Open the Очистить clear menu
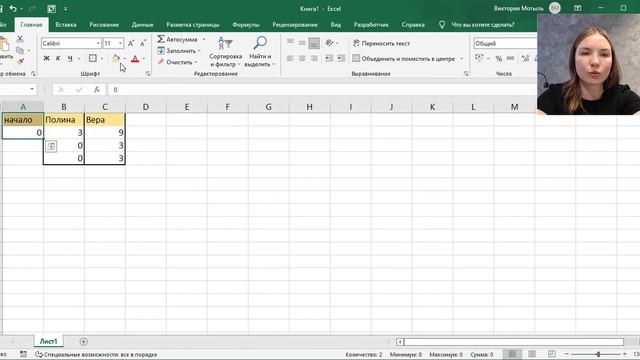Viewport: 640px width, 360px height. tap(178, 62)
